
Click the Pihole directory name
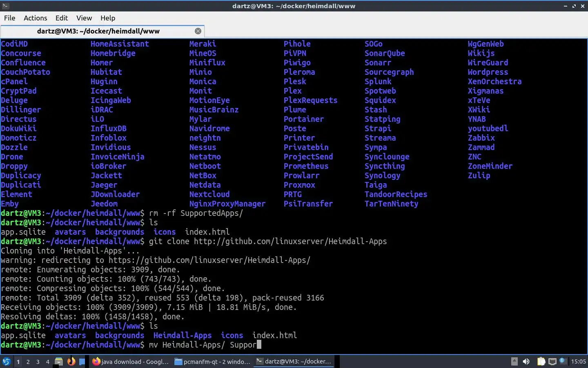(297, 44)
